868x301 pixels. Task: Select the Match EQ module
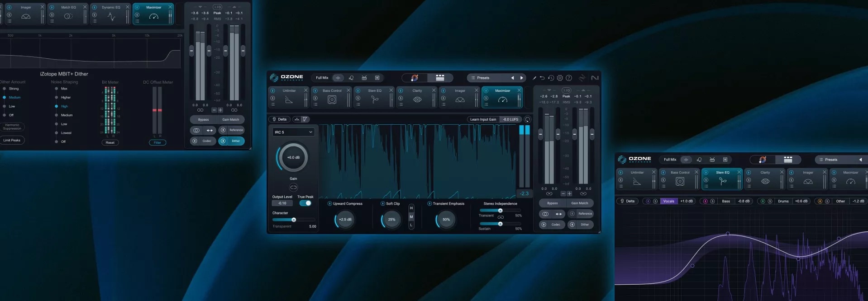pyautogui.click(x=68, y=14)
